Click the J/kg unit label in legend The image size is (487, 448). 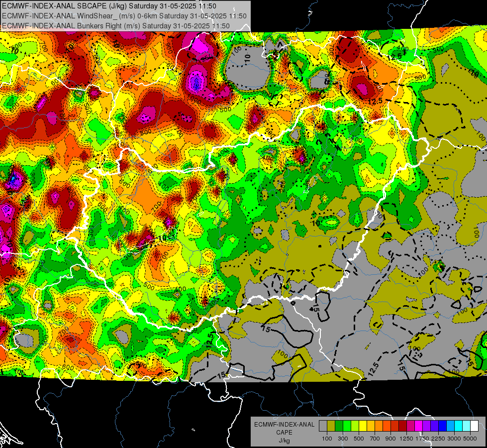click(x=284, y=441)
